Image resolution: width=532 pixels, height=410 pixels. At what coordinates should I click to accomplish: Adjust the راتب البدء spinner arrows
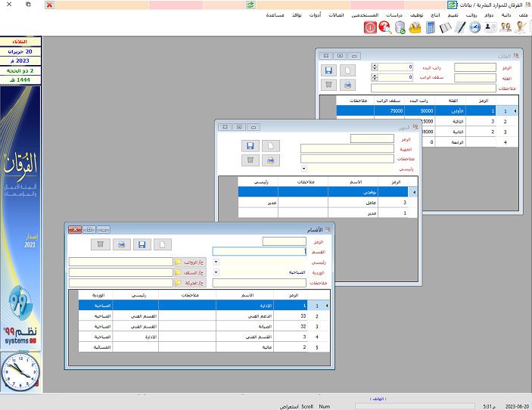(x=375, y=67)
